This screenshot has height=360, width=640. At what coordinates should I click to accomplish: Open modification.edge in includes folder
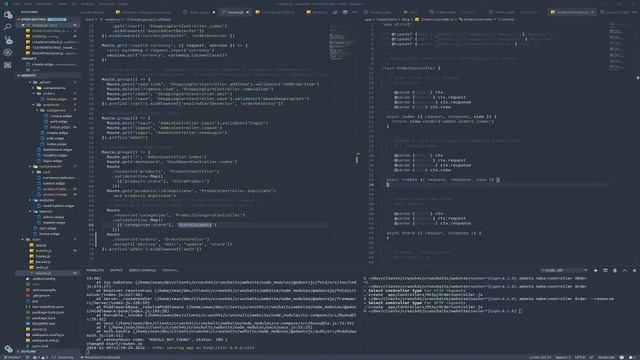(x=58, y=206)
